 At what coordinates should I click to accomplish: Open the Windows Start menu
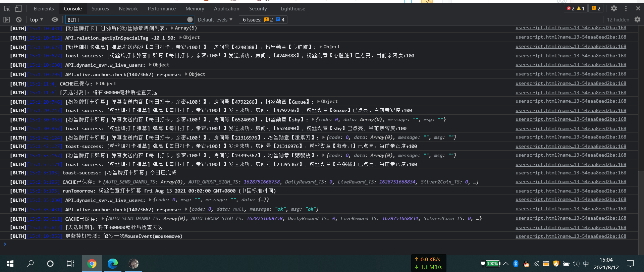point(10,264)
